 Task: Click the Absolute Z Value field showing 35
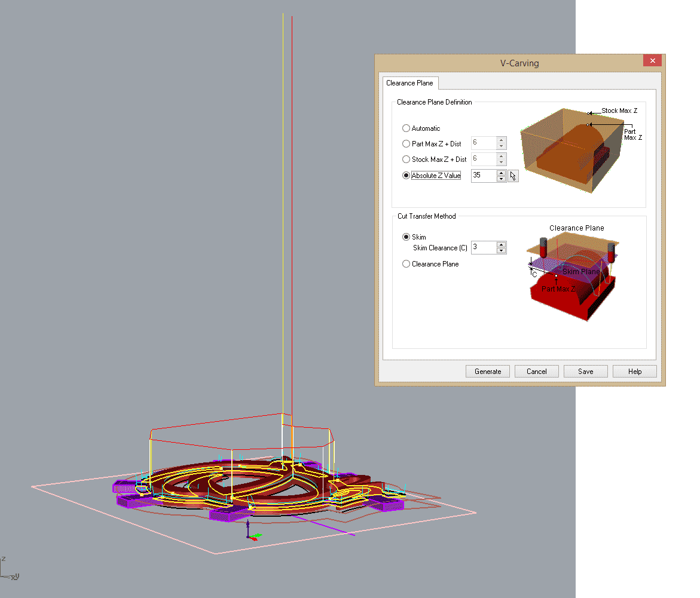[483, 176]
